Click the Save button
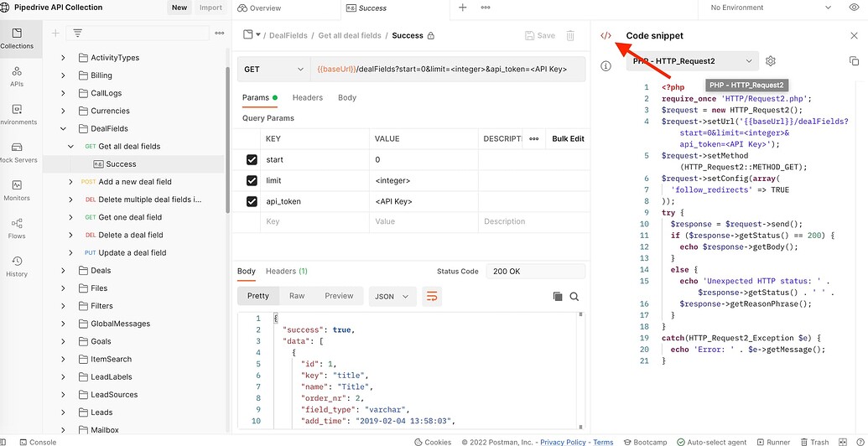Screen dimensions: 868x446 [540, 35]
